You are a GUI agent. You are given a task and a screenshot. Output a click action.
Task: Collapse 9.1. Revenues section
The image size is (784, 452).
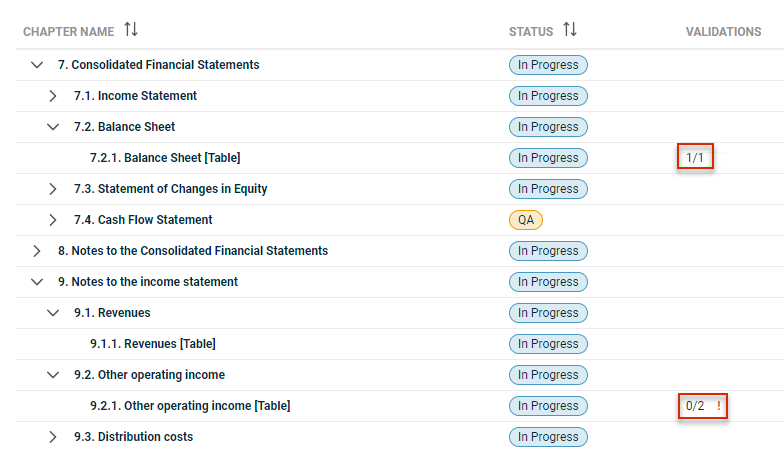(53, 312)
